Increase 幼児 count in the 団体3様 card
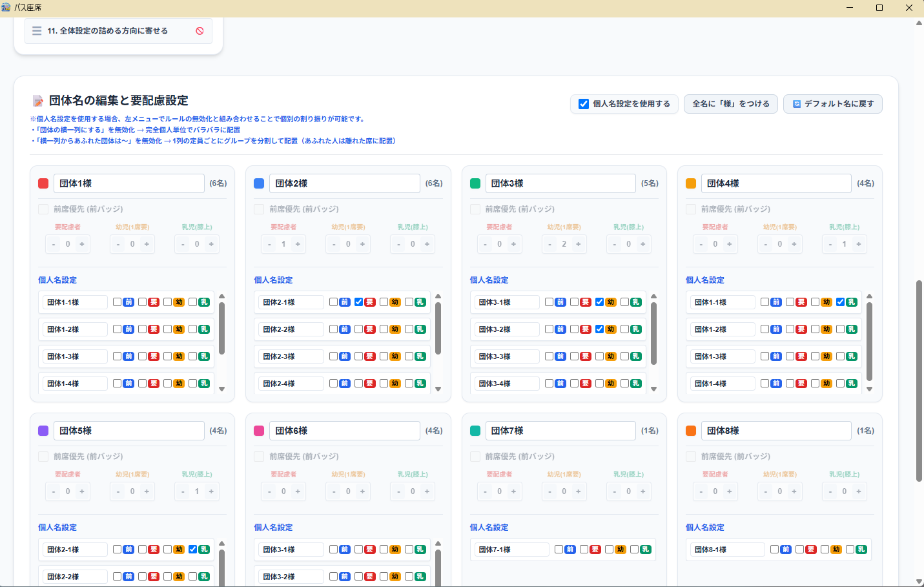The height and width of the screenshot is (587, 924). pyautogui.click(x=579, y=244)
